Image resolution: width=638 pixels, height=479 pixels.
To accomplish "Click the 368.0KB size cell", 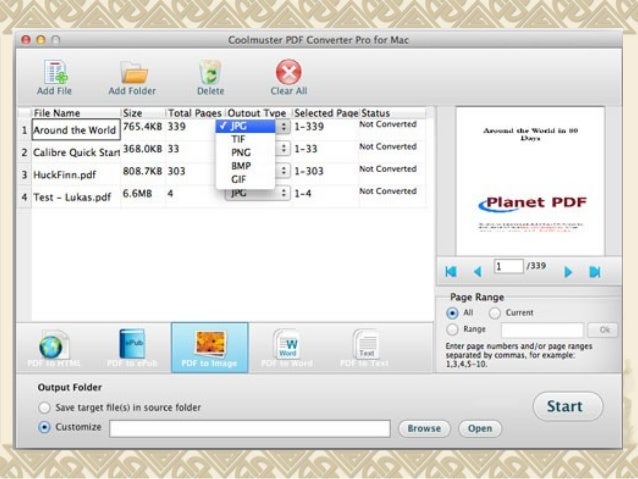I will point(142,149).
